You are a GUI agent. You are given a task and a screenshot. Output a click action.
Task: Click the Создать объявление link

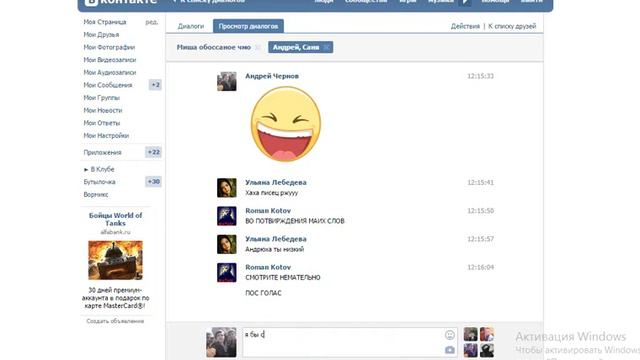coord(115,321)
